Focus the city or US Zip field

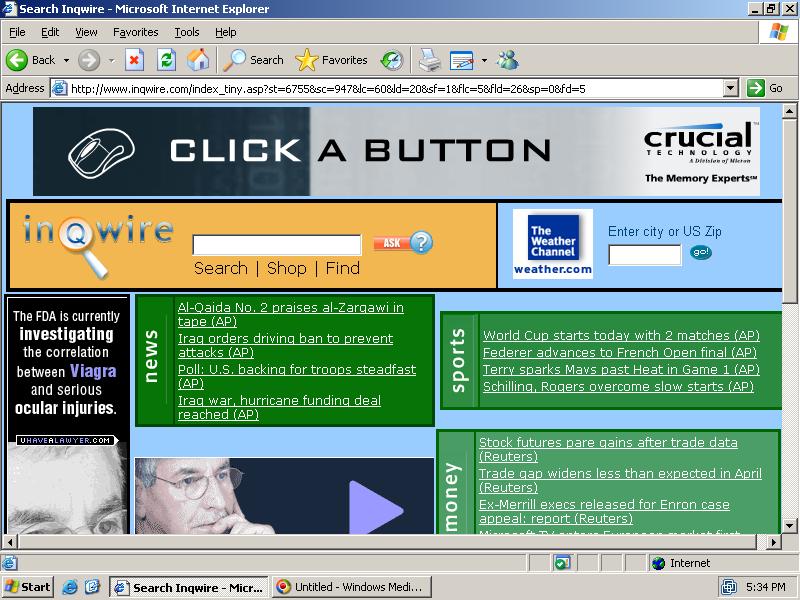click(x=645, y=255)
